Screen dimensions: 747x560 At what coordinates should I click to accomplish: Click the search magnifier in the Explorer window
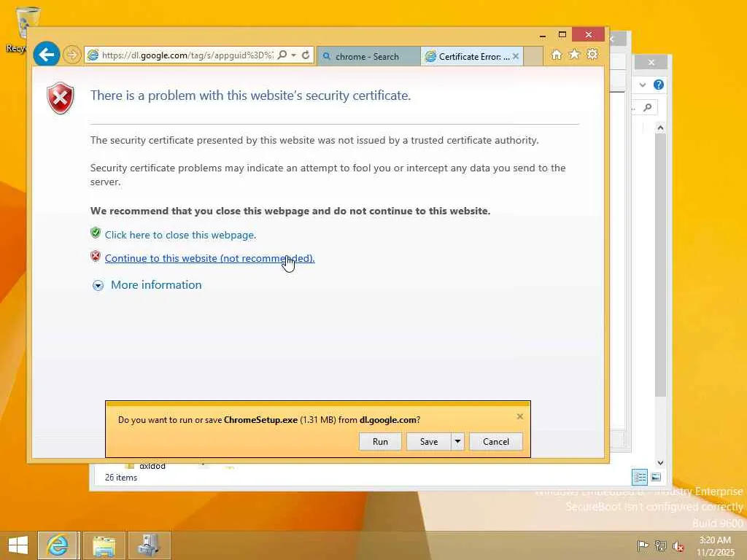pos(648,108)
